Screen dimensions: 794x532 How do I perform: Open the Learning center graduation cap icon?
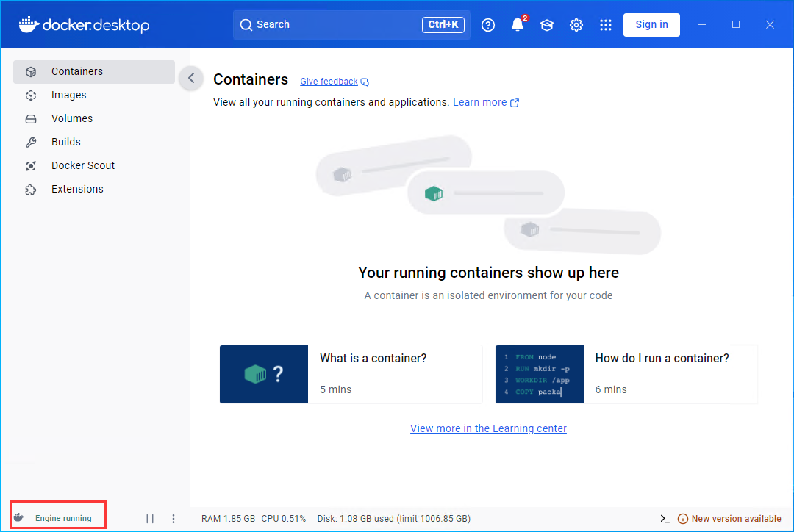[x=546, y=25]
